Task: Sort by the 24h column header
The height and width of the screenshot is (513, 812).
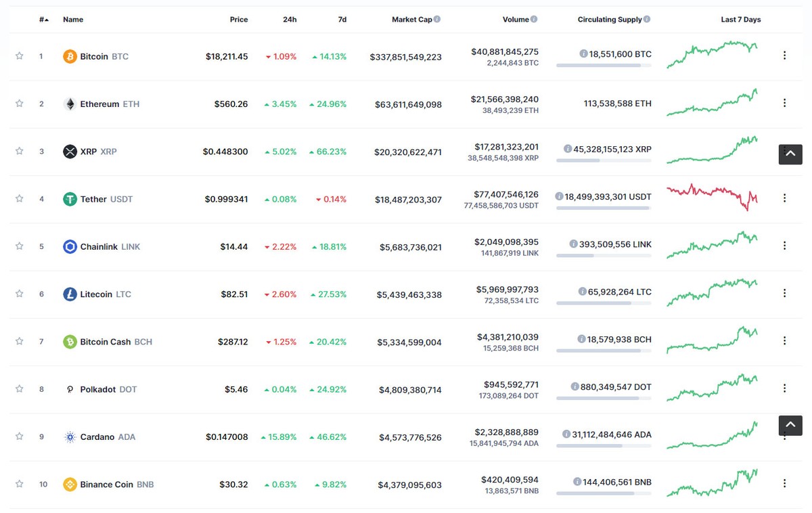Action: pos(290,19)
